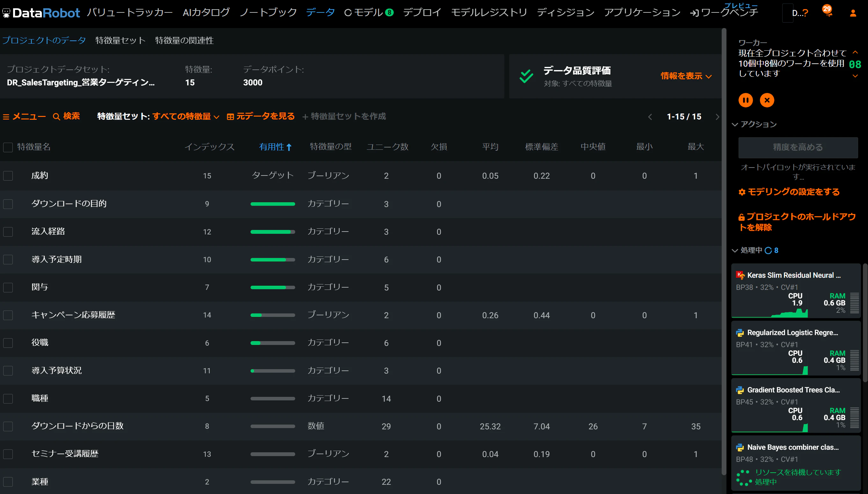Screen dimensions: 868x494
Task: Click the ダウンロードの目的 importance bar
Action: click(273, 204)
